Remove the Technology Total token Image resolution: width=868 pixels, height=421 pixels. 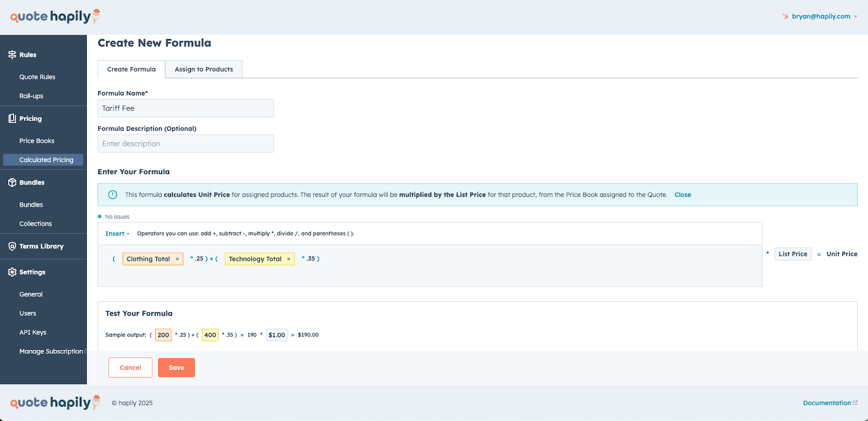point(289,259)
